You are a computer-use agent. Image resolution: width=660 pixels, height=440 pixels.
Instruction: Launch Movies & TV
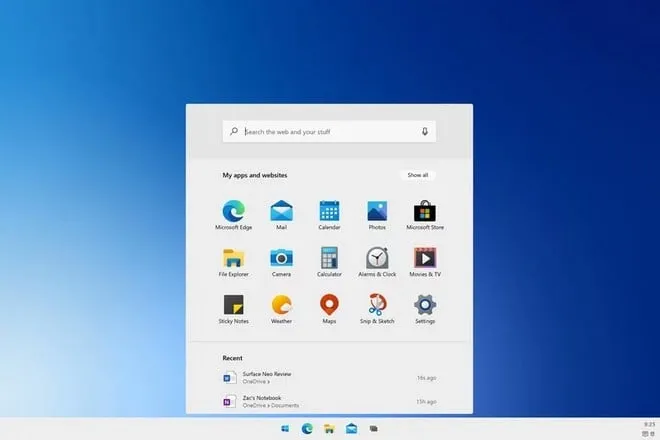(x=425, y=258)
